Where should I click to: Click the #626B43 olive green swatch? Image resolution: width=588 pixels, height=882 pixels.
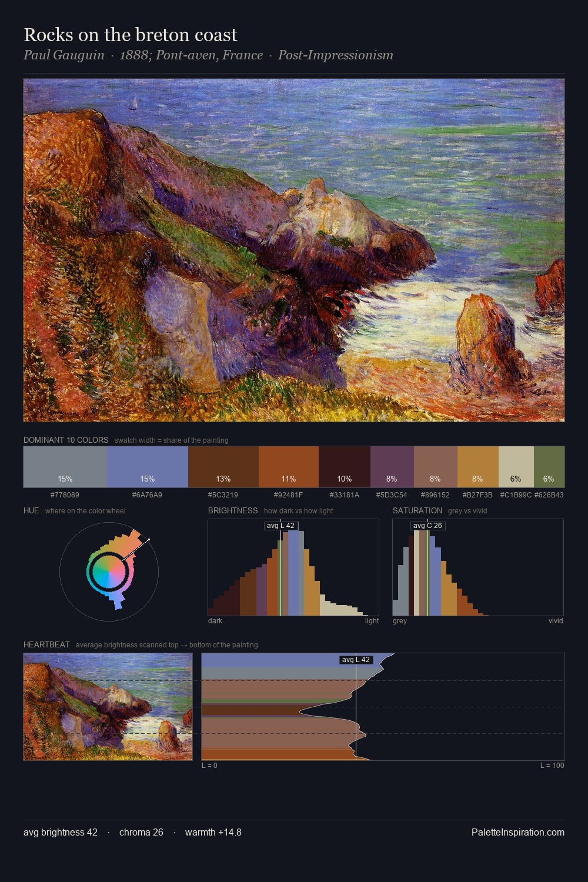click(x=549, y=467)
